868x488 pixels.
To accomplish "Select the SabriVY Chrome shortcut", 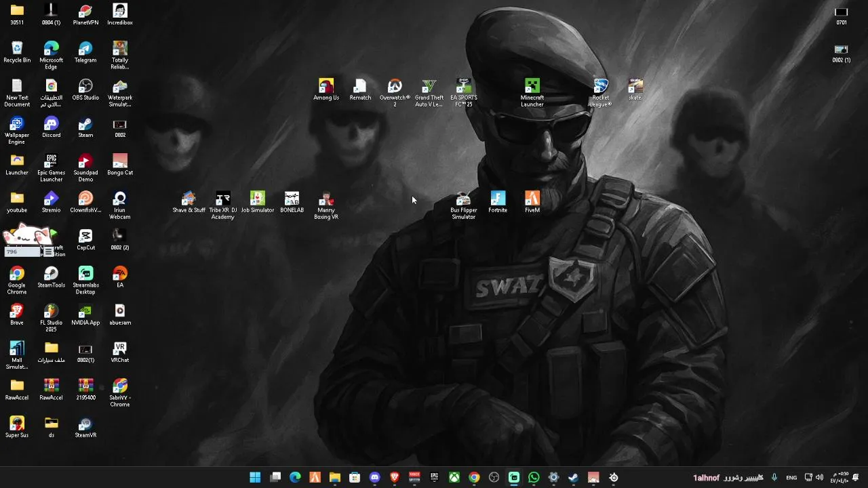I will pos(120,393).
